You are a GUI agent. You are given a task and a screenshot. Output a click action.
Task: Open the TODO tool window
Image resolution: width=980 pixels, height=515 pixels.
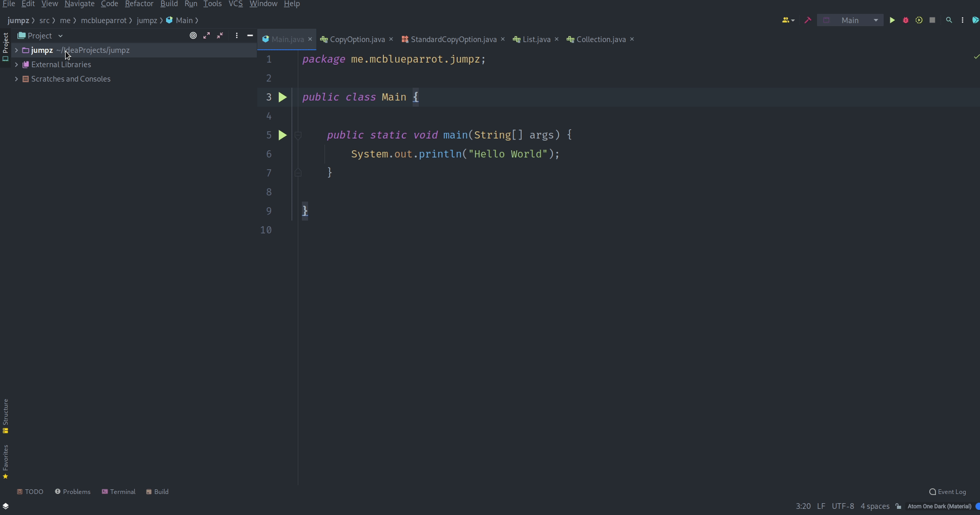pyautogui.click(x=30, y=491)
